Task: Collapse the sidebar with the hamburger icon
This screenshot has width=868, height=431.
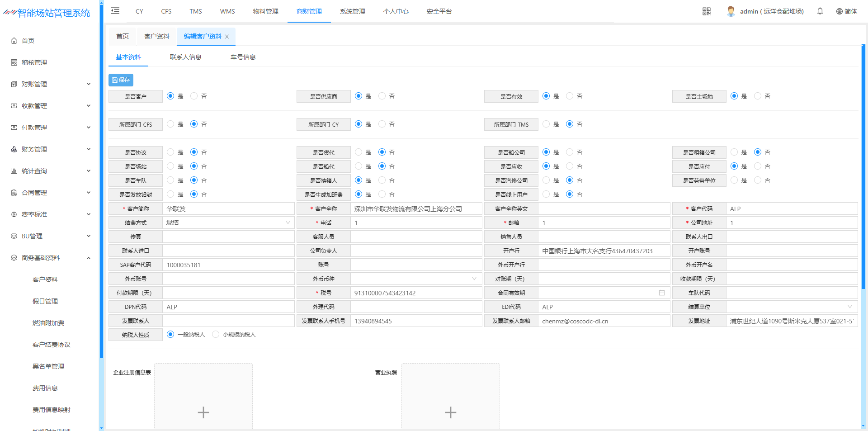Action: click(115, 11)
